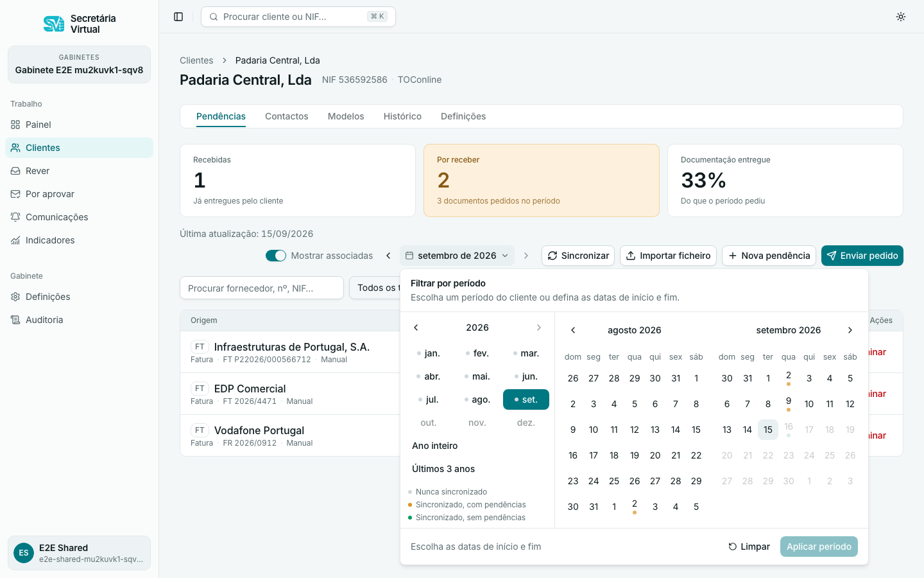Click the Clientes sidebar icon
Viewport: 924px width, 578px height.
(15, 148)
